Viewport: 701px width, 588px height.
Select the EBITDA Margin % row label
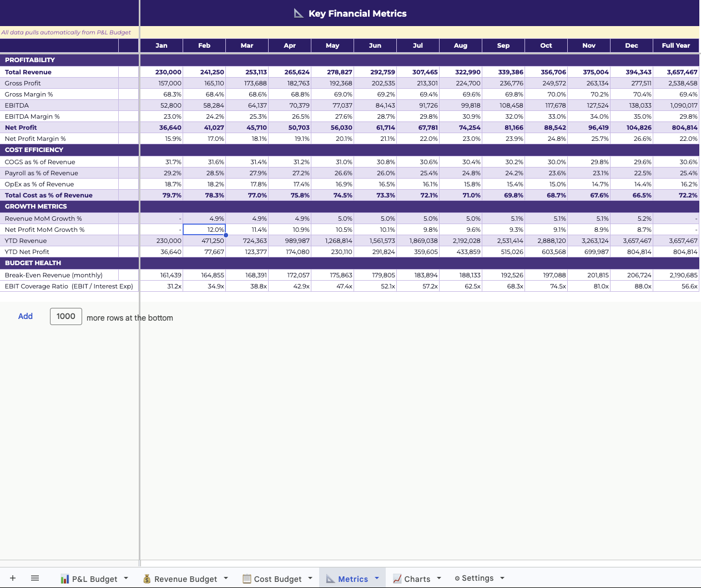coord(32,116)
